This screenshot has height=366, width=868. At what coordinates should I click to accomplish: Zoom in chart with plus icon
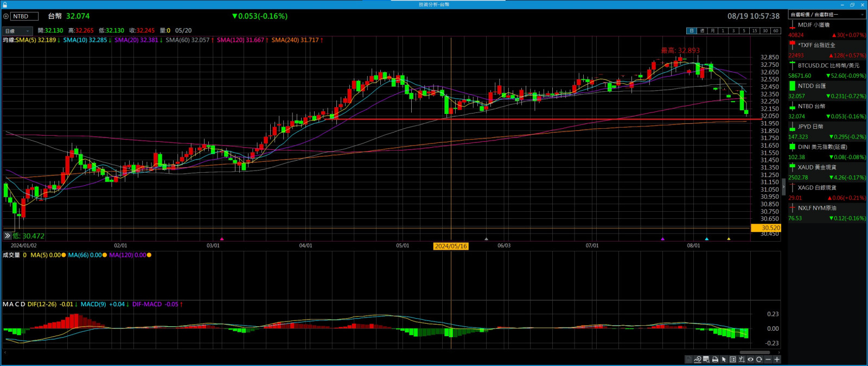777,359
